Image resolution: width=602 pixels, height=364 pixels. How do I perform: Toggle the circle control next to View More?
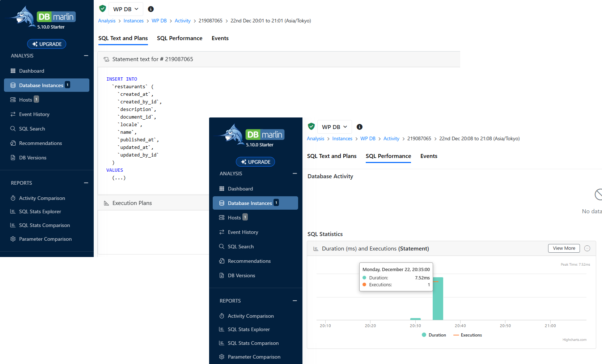(x=587, y=248)
